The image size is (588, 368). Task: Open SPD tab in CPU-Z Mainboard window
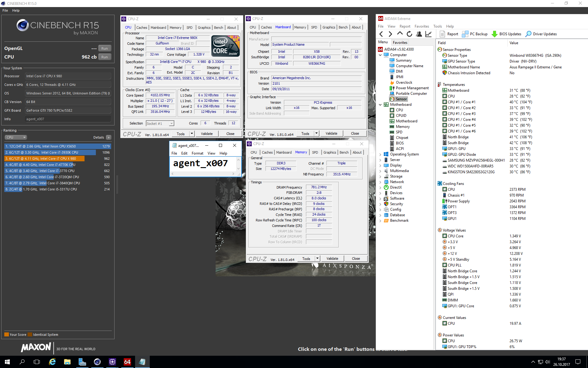pos(314,27)
